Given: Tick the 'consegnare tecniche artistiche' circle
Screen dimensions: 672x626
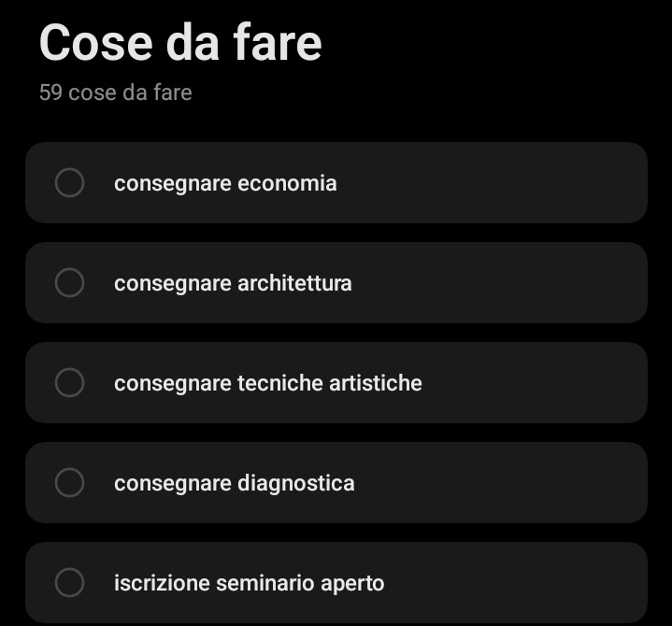Looking at the screenshot, I should 69,383.
